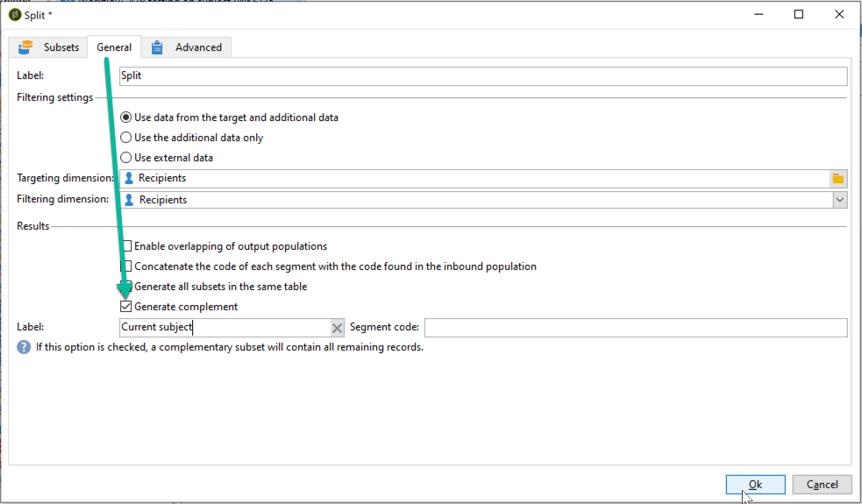Toggle 'Concatenate the code of each segment' checkbox
The image size is (862, 504).
(x=127, y=266)
